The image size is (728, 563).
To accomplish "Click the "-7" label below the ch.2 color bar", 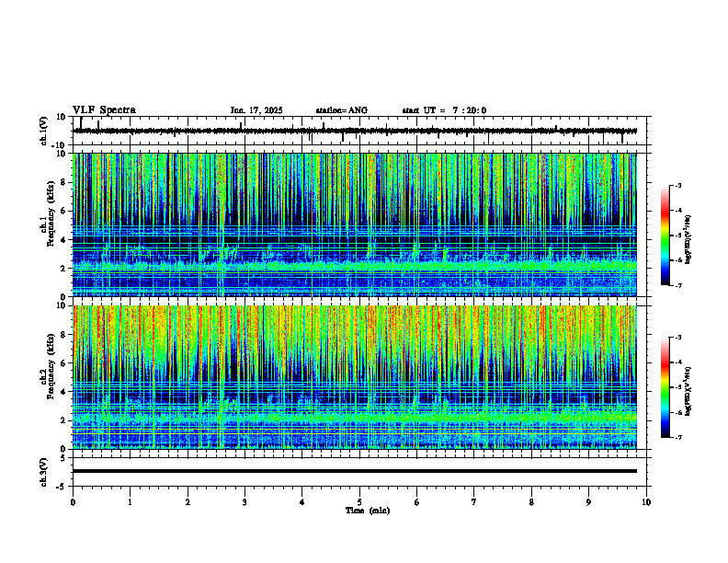I will click(x=677, y=438).
